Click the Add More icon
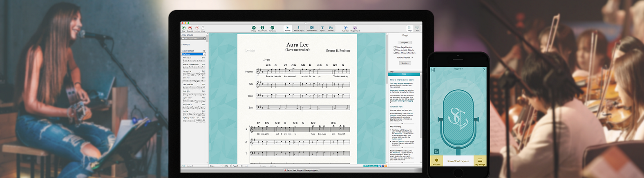 coord(346,28)
